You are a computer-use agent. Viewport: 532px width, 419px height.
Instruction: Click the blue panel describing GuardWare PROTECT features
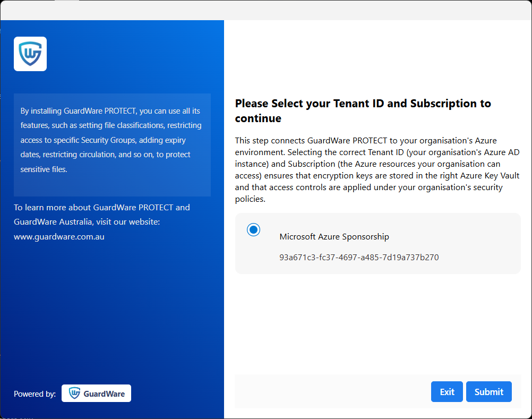click(x=112, y=144)
